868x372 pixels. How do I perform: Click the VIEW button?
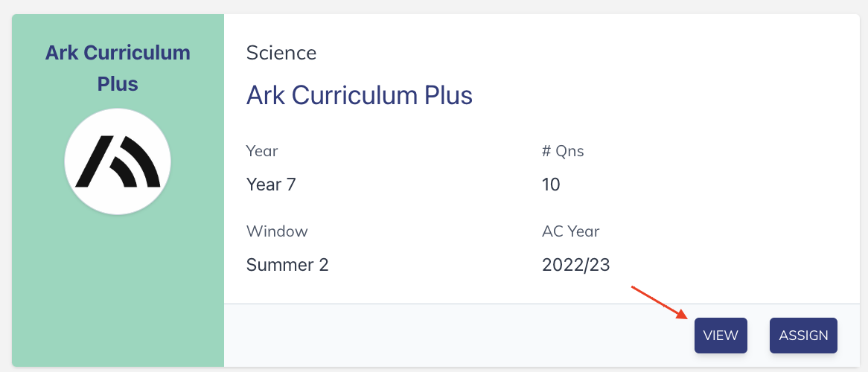pyautogui.click(x=721, y=336)
